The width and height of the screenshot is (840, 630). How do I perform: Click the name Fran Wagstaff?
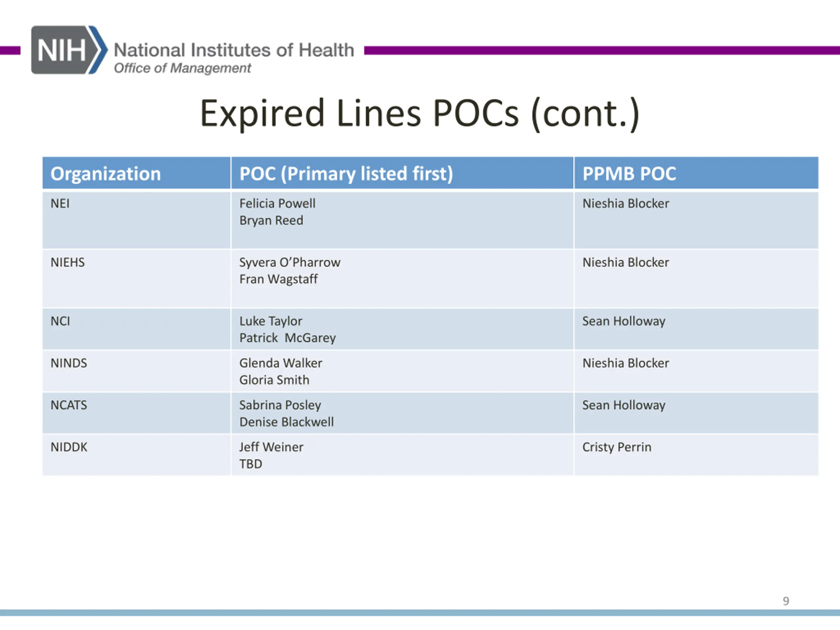tap(278, 279)
